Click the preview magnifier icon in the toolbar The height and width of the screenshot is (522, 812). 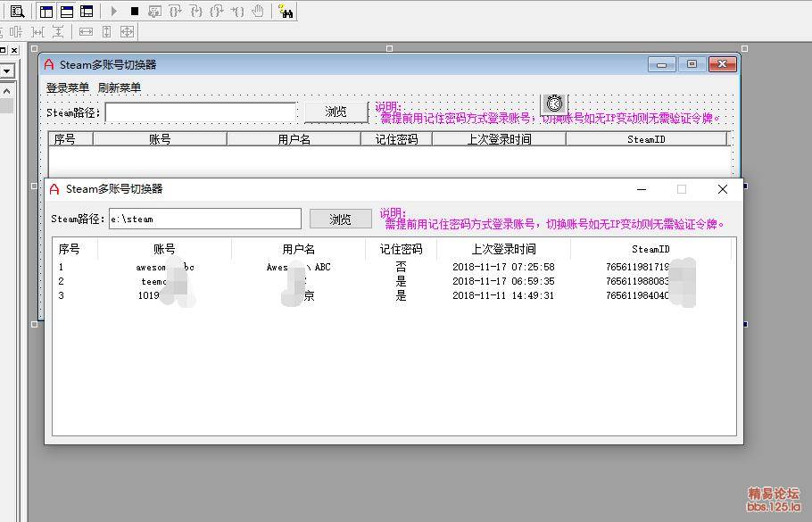17,11
